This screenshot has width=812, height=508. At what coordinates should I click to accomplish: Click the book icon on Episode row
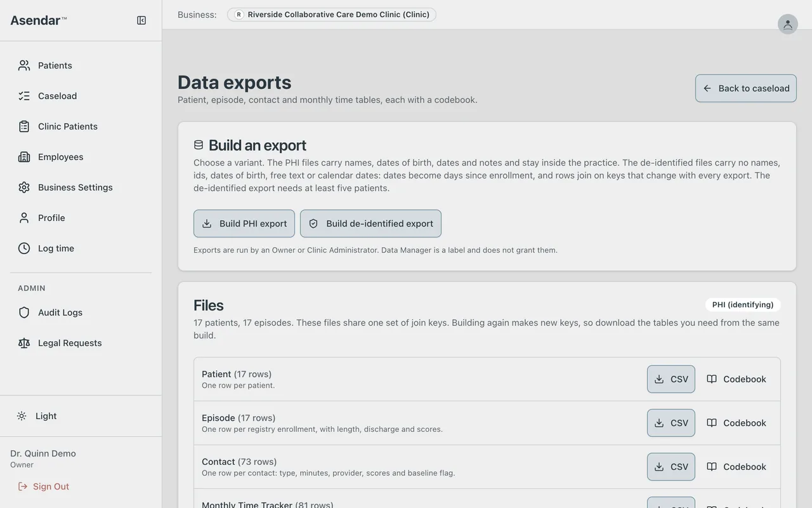point(712,423)
